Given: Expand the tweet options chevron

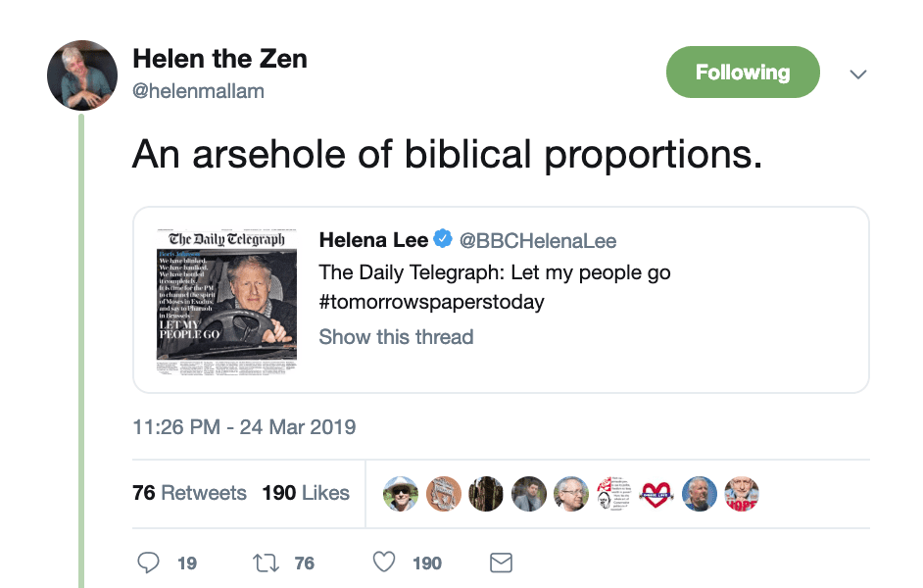Looking at the screenshot, I should (858, 74).
